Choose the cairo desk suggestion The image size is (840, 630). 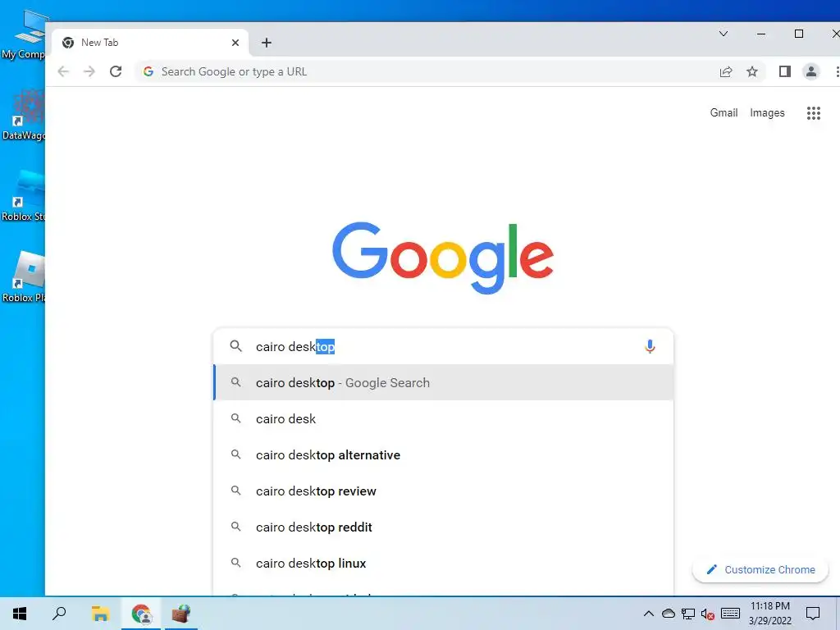pyautogui.click(x=444, y=418)
